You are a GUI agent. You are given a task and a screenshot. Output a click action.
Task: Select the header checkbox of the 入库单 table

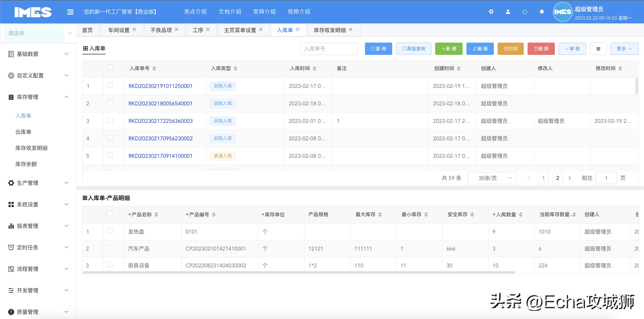pyautogui.click(x=110, y=68)
